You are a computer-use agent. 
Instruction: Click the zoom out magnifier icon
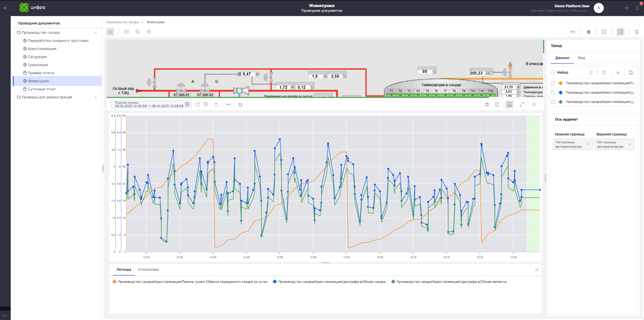pos(138,32)
